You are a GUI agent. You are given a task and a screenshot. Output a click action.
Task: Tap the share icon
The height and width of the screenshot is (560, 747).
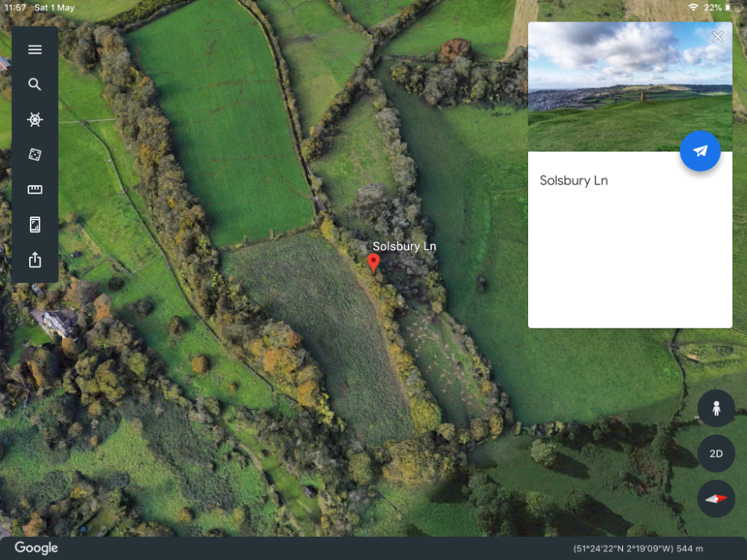coord(35,260)
